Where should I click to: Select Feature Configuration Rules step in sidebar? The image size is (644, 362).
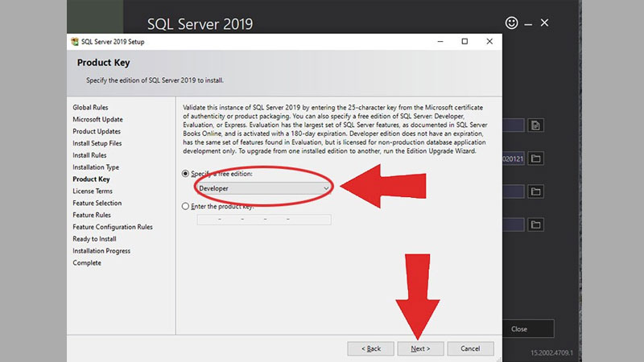(x=113, y=227)
